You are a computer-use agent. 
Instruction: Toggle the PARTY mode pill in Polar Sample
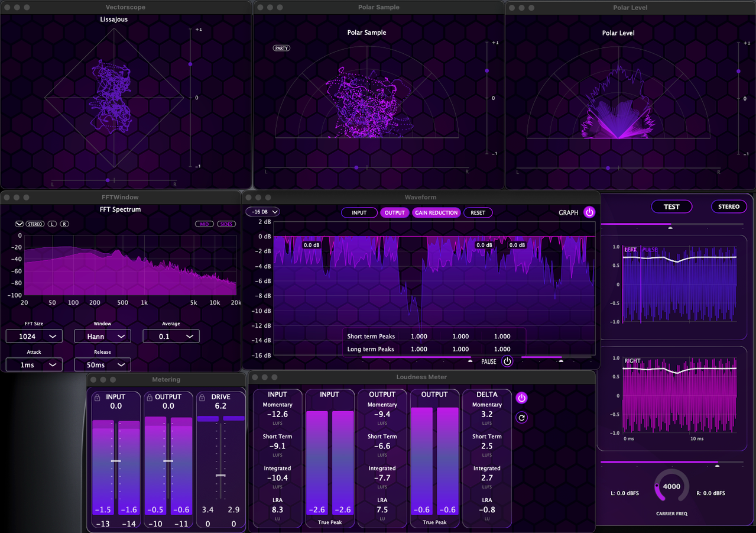281,48
